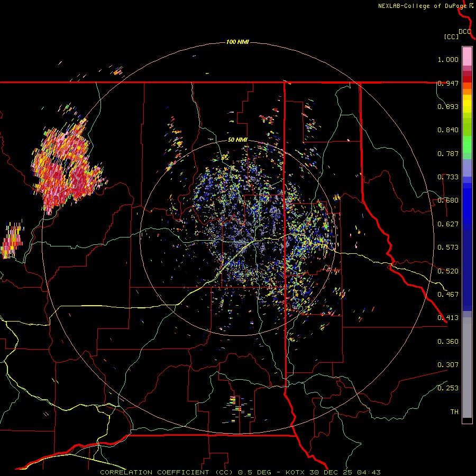
Task: Pick the light pink swatch beside 1.000
Action: [x=467, y=57]
